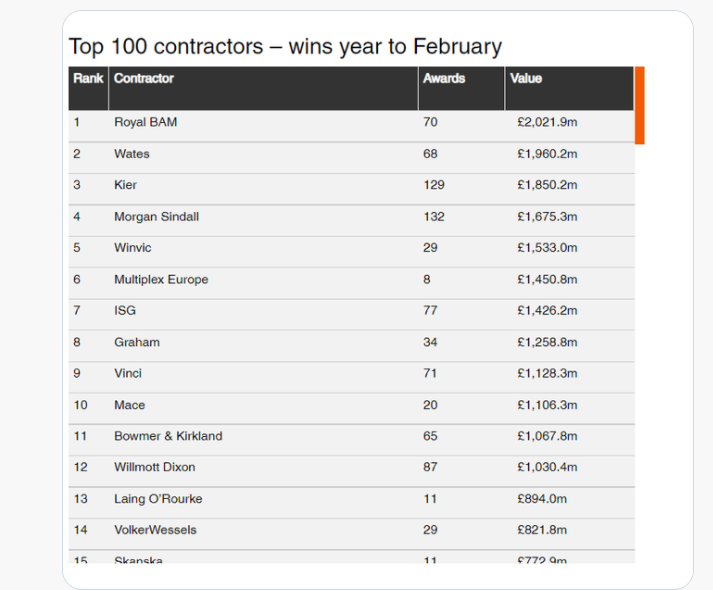Click the Kier contractor entry

[126, 185]
